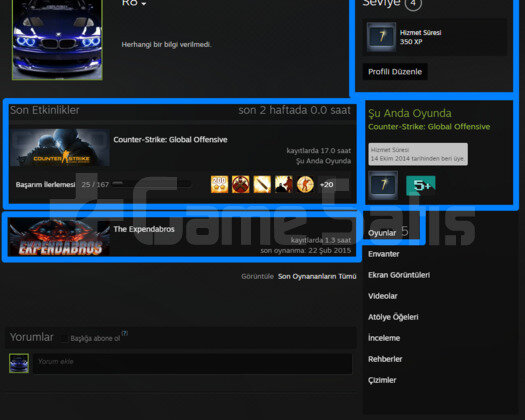The width and height of the screenshot is (525, 420).
Task: Open the Counter-Strike: Global Offensive game banner
Action: 60,148
